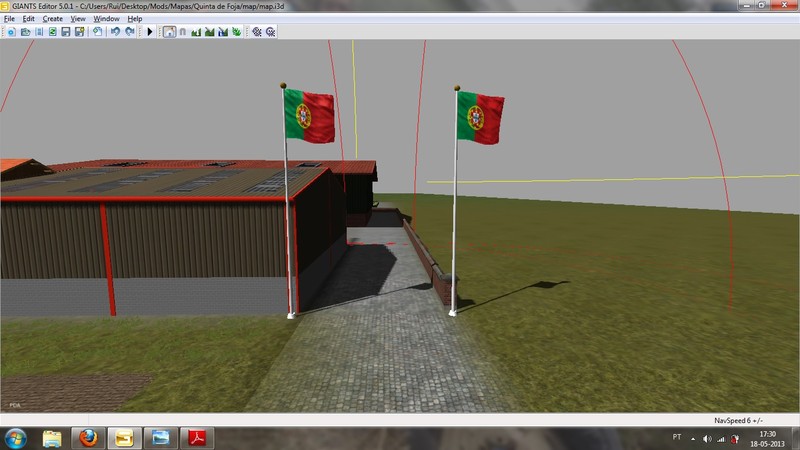Click the Redo toolbar icon
800x450 pixels.
[130, 32]
